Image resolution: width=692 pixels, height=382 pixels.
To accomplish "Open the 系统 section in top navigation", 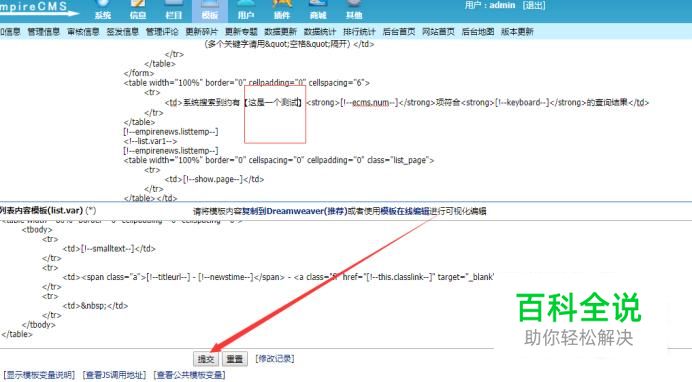I will point(102,11).
